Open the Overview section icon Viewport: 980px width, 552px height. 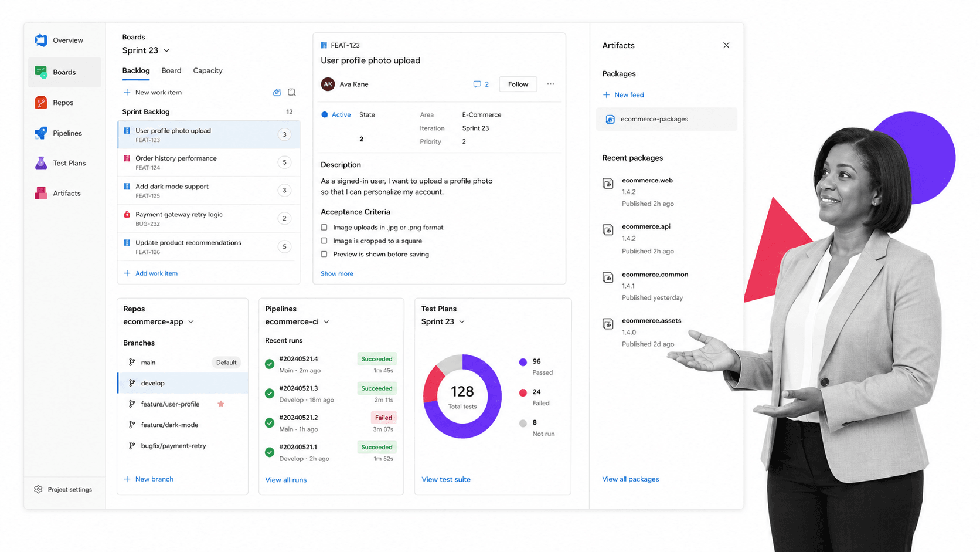coord(41,40)
